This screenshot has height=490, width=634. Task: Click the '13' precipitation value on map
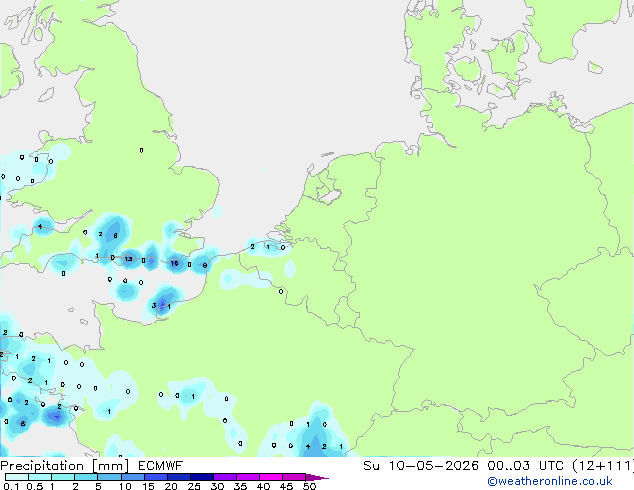pos(128,259)
